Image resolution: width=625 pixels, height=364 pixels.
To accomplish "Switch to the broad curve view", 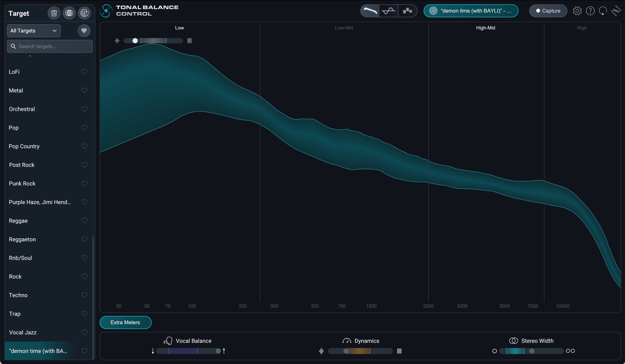I will pyautogui.click(x=370, y=11).
